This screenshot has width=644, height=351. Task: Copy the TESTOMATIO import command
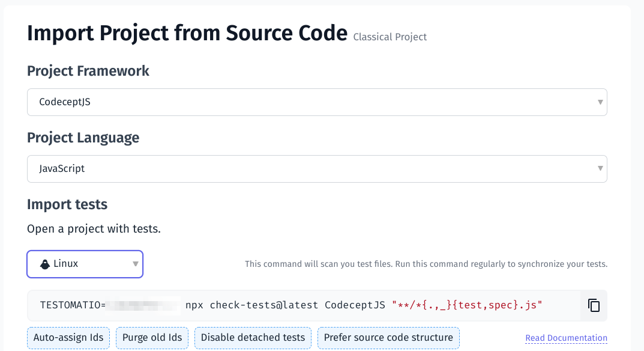coord(593,305)
